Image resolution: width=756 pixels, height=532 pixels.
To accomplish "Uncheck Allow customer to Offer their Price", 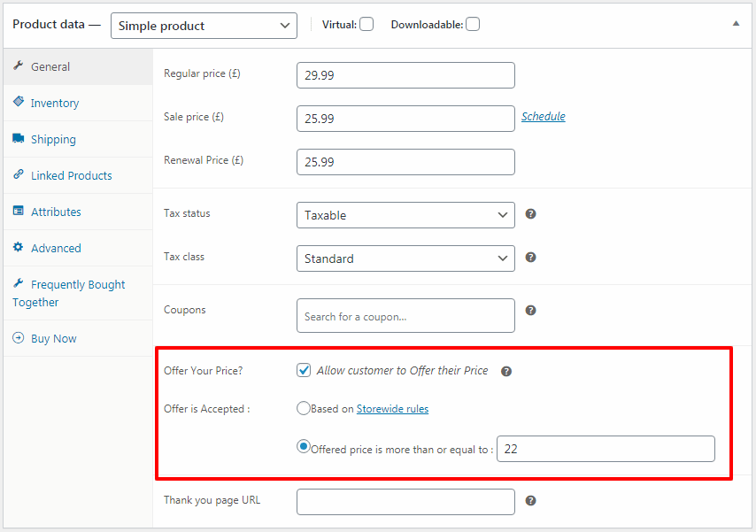I will pos(304,370).
